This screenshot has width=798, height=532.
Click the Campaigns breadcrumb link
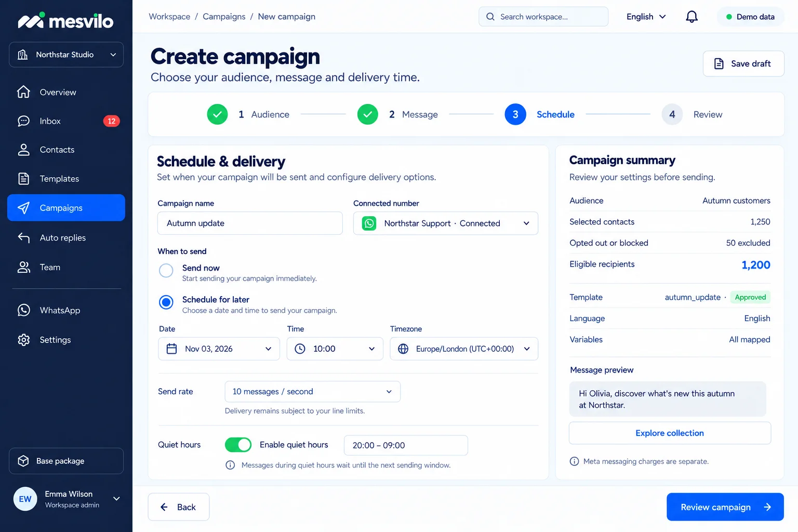(x=224, y=17)
